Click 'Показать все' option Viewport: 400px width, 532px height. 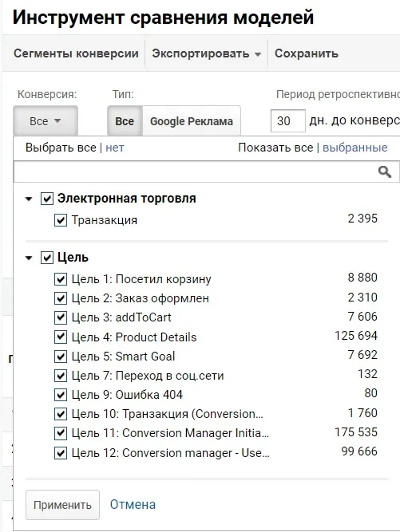275,148
